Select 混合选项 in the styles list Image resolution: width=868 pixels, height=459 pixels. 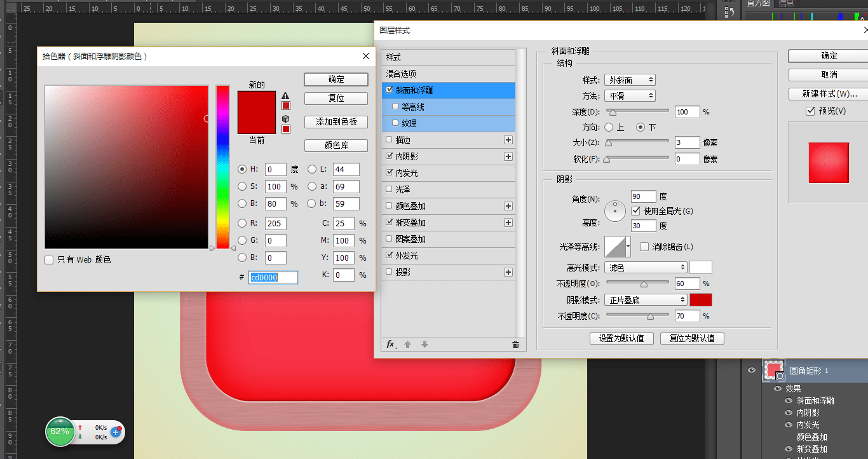click(x=410, y=74)
